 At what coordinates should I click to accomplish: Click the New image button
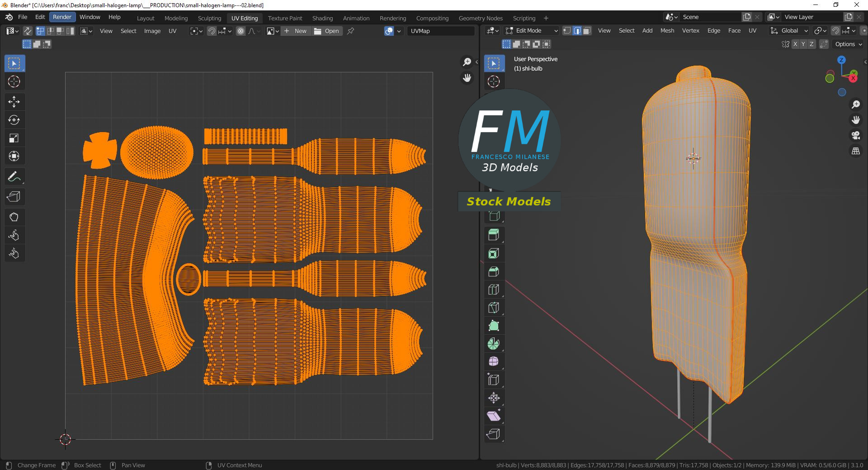[296, 31]
